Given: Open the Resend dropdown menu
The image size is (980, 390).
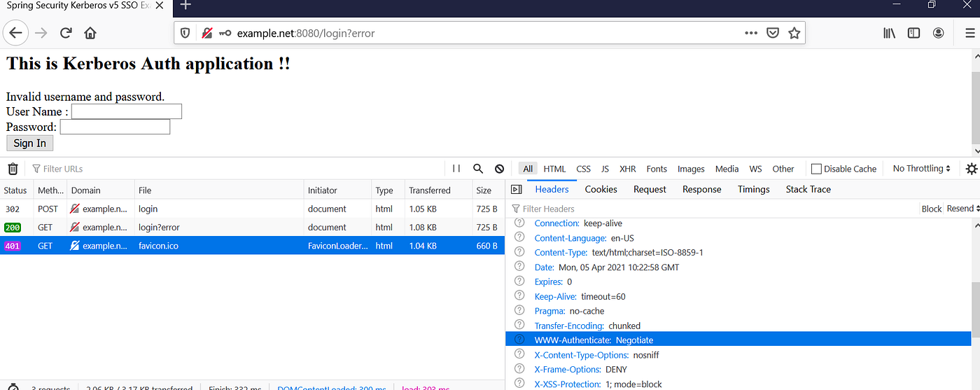Looking at the screenshot, I should click(962, 209).
